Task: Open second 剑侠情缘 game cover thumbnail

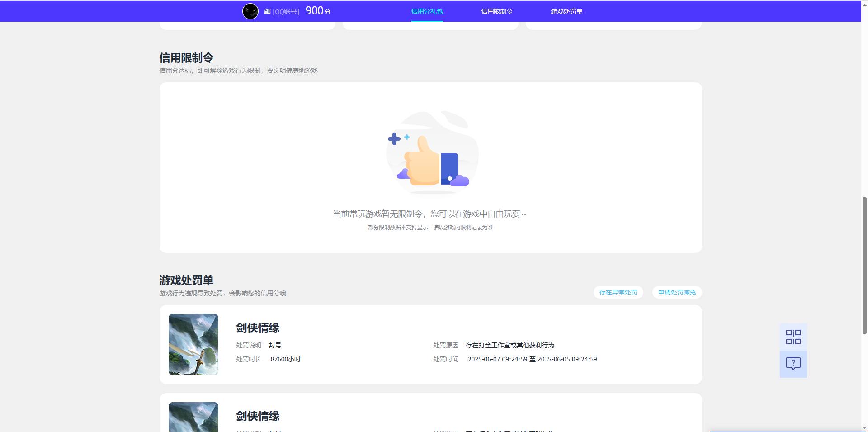Action: point(193,417)
